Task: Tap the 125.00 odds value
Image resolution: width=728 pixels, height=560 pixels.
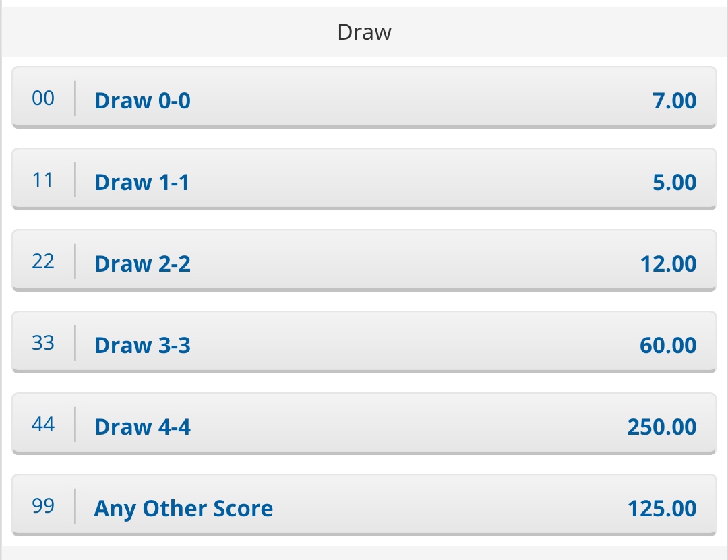Action: point(661,509)
